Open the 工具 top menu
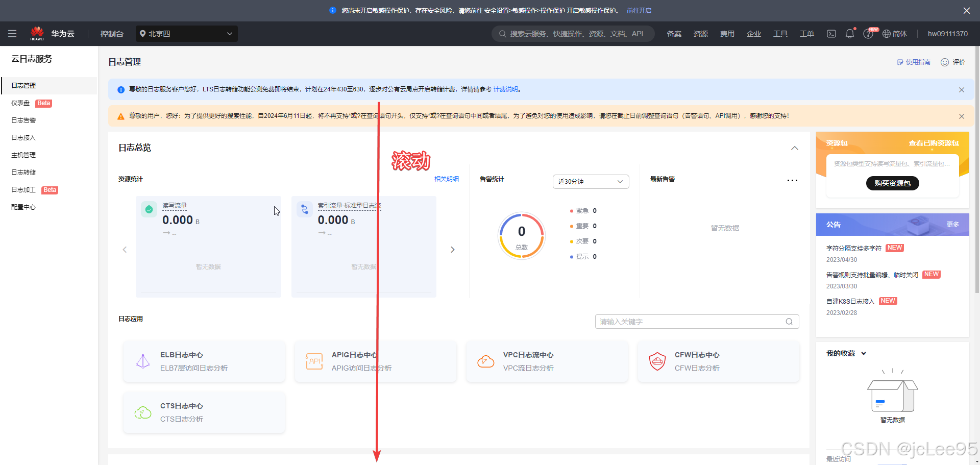Screen dimensions: 980x465 780,34
